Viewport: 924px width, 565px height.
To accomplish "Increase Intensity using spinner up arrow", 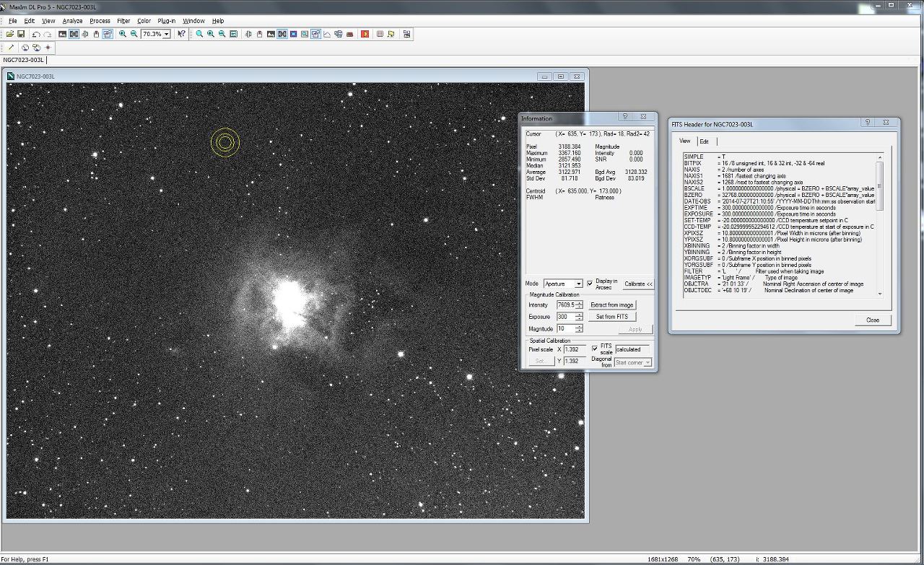I will (579, 302).
